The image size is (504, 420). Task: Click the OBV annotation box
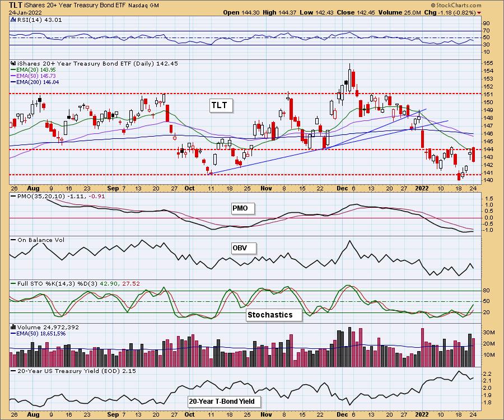pyautogui.click(x=244, y=248)
